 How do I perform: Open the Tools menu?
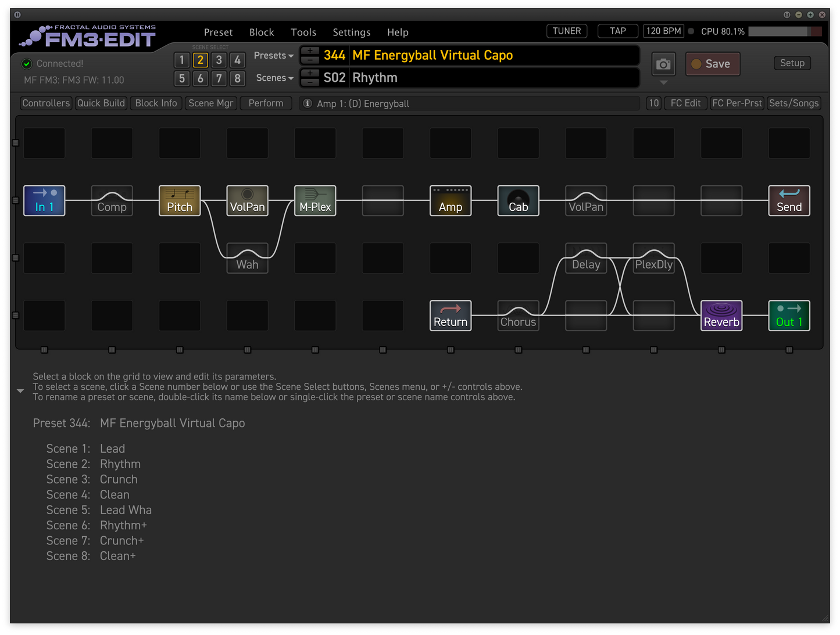303,33
